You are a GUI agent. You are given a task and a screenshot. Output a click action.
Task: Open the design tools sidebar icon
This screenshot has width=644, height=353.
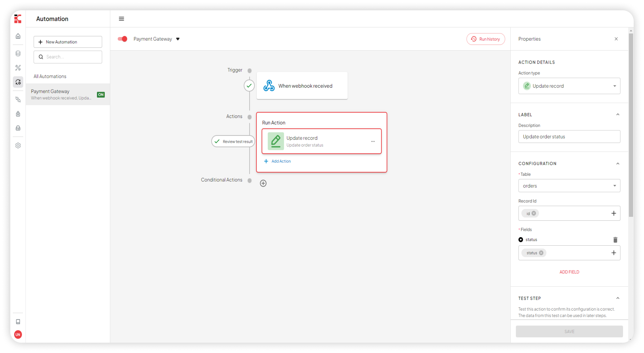tap(18, 68)
